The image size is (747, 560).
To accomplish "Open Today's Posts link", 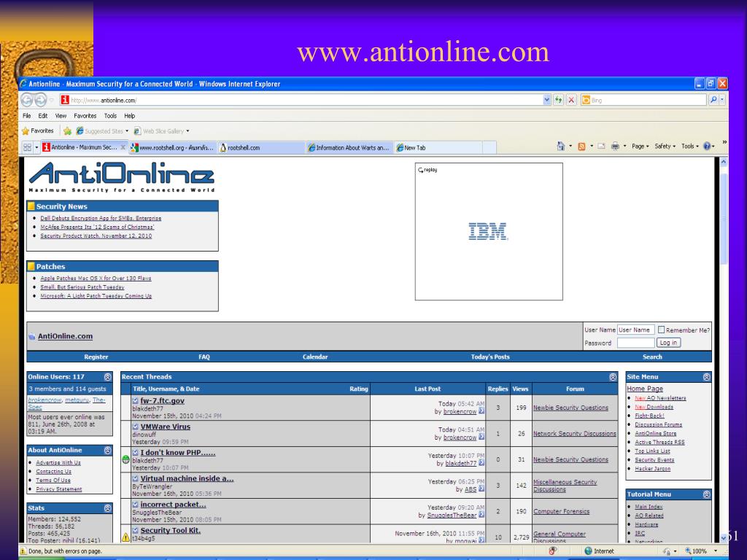I will (489, 357).
